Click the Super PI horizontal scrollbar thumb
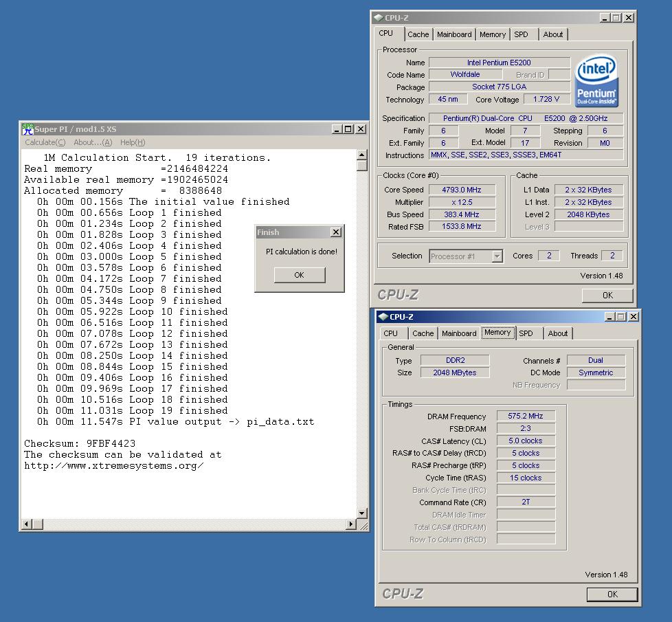The height and width of the screenshot is (622, 672). click(x=38, y=524)
